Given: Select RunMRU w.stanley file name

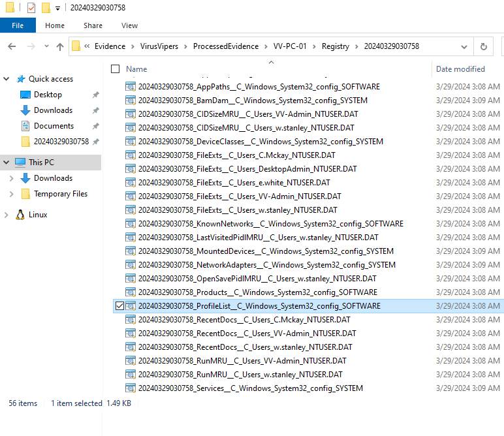Looking at the screenshot, I should coord(240,375).
